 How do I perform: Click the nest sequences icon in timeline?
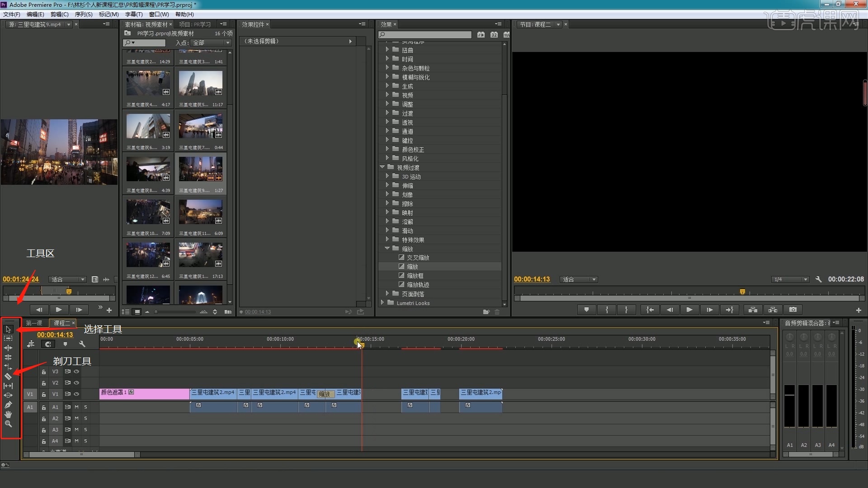(31, 344)
